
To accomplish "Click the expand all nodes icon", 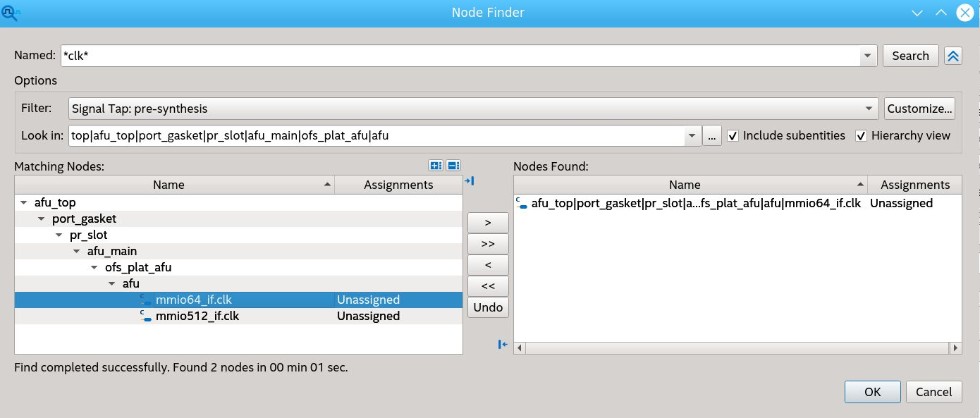I will (436, 166).
